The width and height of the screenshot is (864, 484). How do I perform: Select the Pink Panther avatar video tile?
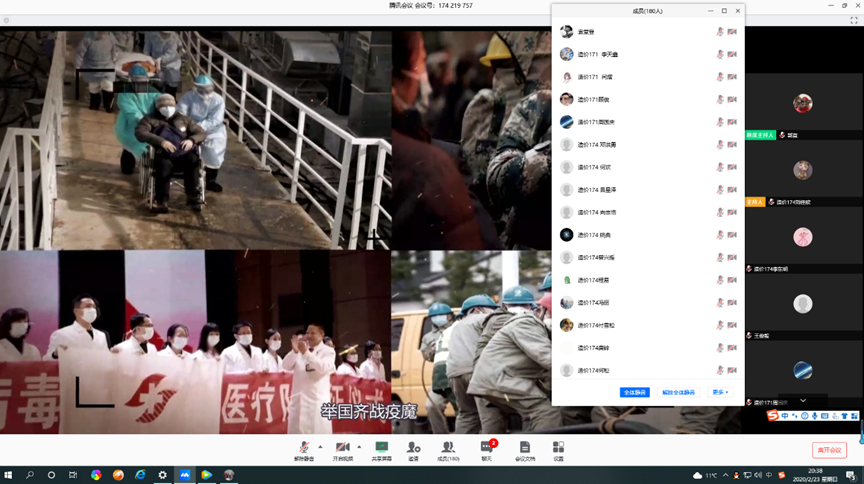(804, 240)
